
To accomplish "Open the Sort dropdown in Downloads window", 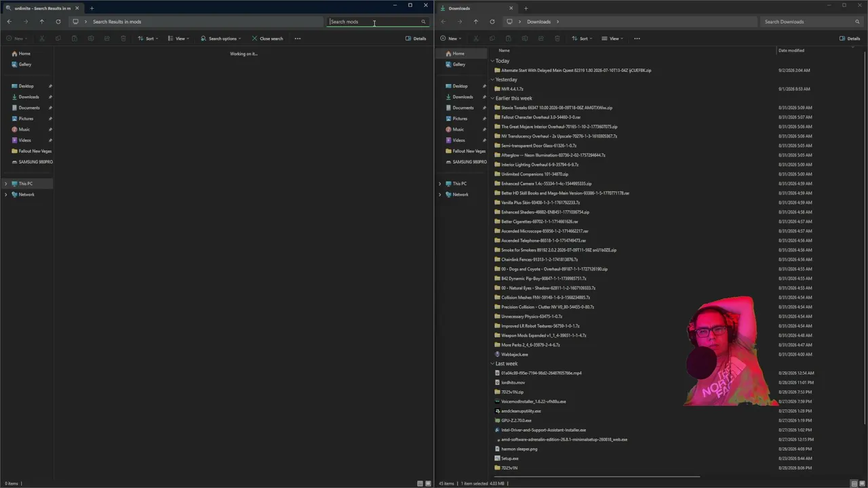I will [x=582, y=39].
